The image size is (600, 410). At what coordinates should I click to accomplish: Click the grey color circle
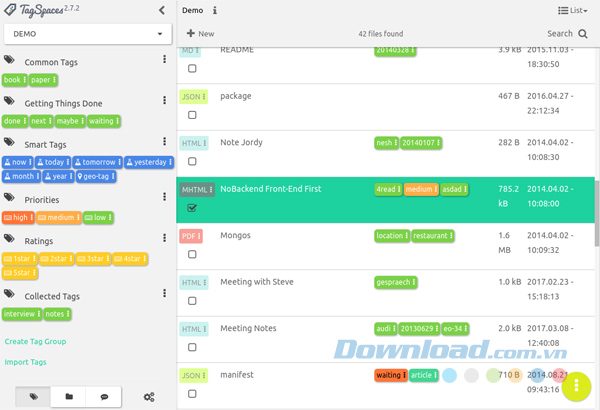click(x=471, y=376)
